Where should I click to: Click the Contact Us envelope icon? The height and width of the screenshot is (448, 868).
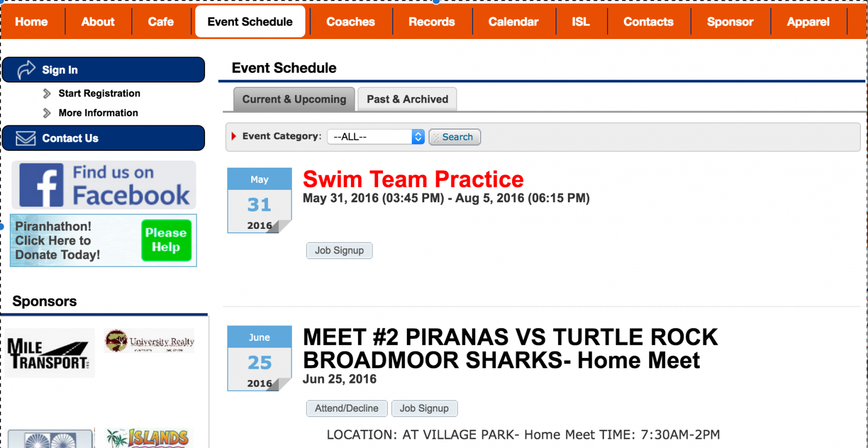[25, 138]
